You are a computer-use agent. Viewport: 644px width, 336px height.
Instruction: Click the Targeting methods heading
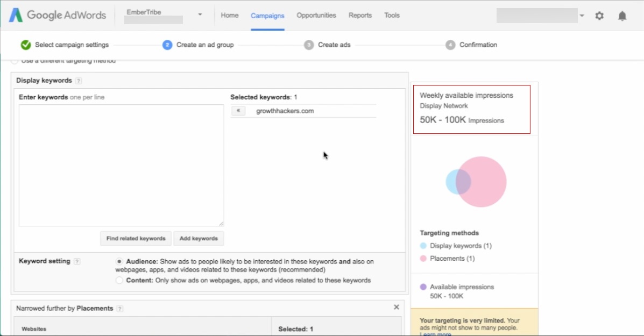pos(449,233)
